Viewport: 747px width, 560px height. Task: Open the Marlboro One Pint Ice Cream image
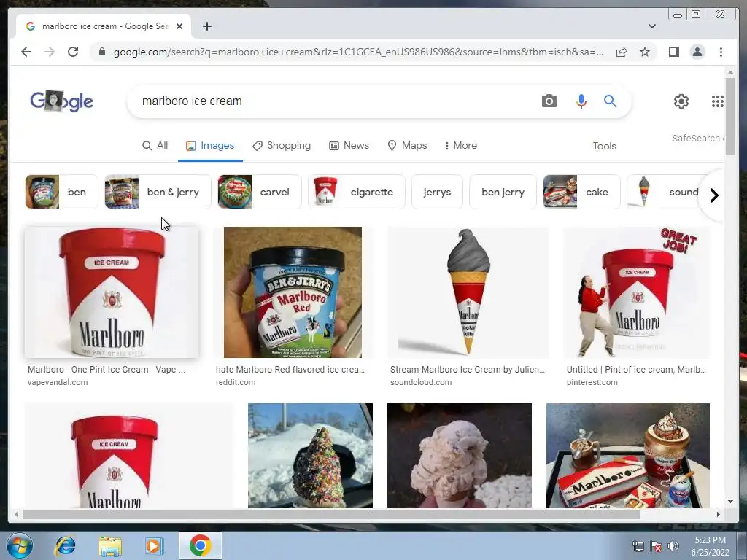(x=112, y=292)
